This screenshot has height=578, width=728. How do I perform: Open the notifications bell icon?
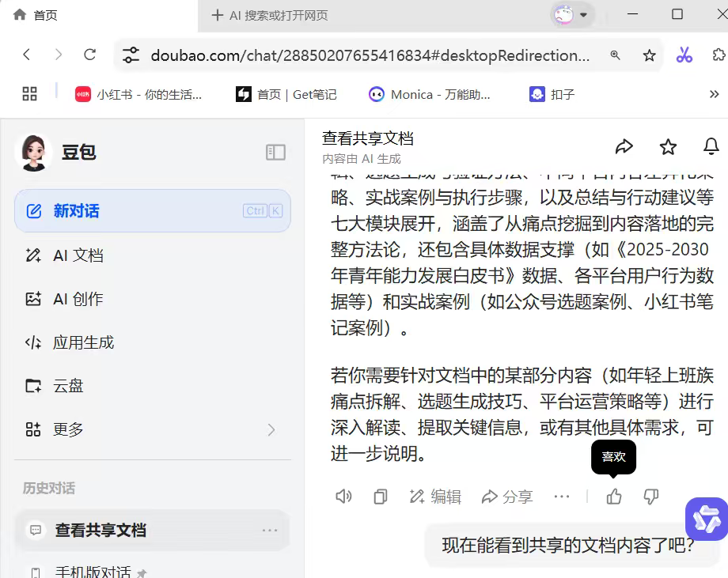[711, 147]
